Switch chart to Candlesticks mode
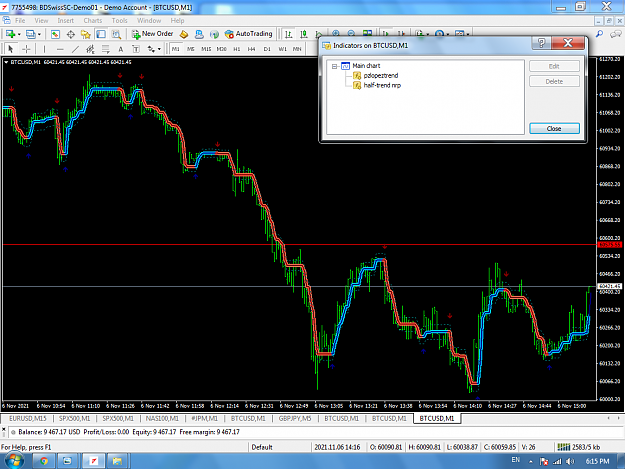This screenshot has height=469, width=625. click(304, 34)
